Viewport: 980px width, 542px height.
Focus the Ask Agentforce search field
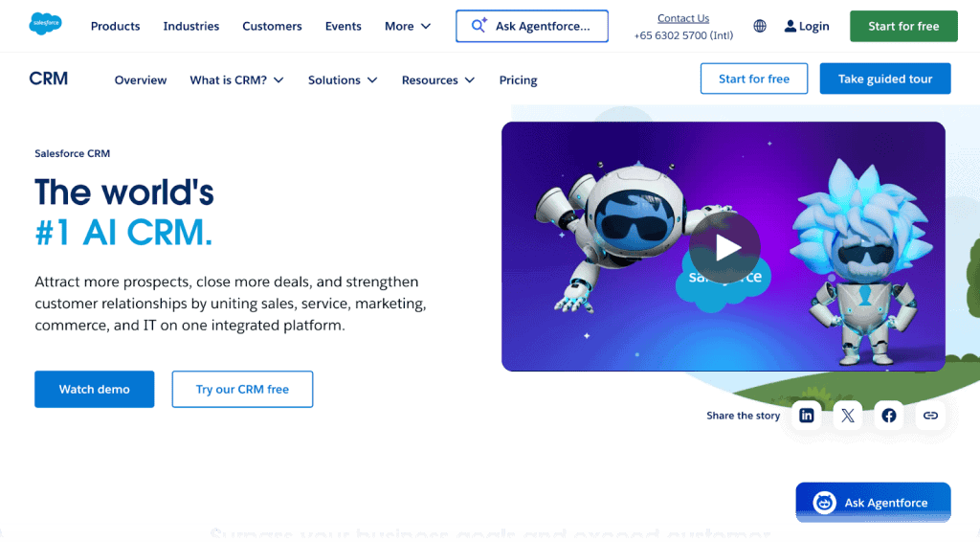532,26
